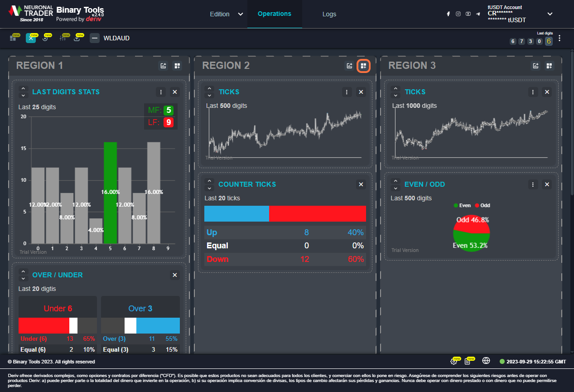Open the Telegram link icon

(x=478, y=14)
